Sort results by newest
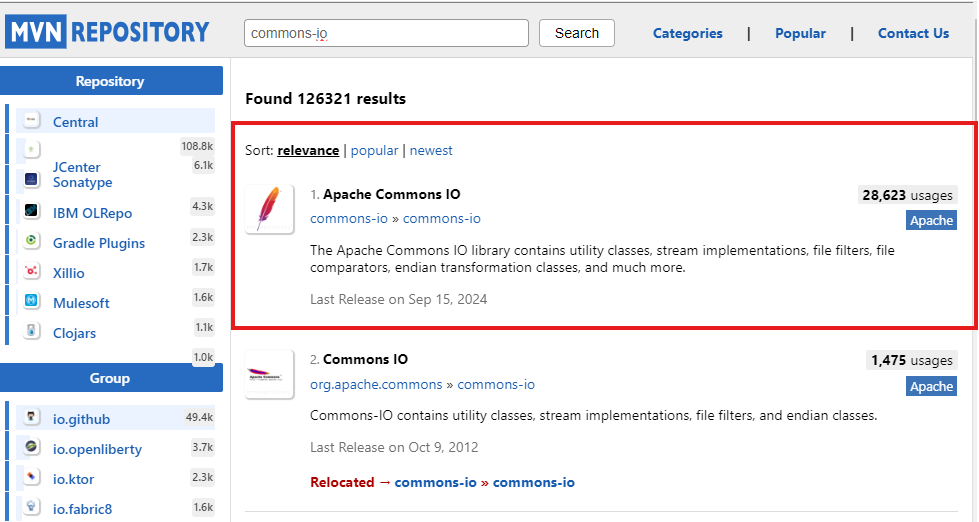 pos(431,150)
